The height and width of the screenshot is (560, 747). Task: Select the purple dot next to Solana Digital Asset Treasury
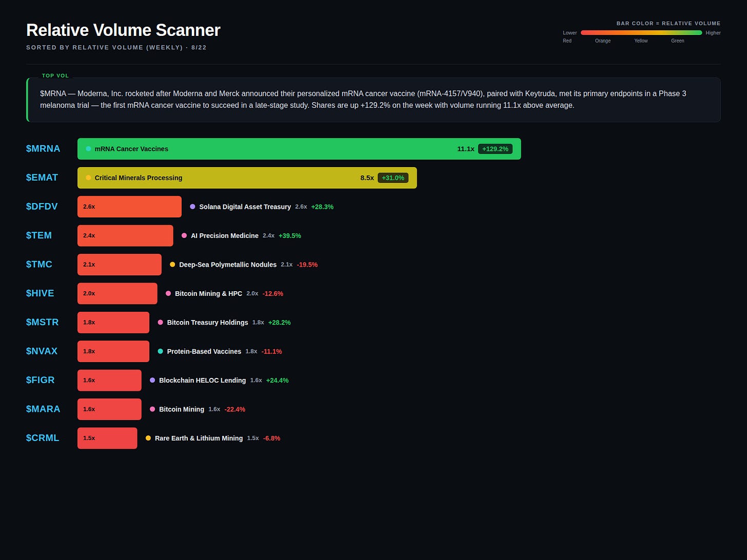click(x=192, y=207)
